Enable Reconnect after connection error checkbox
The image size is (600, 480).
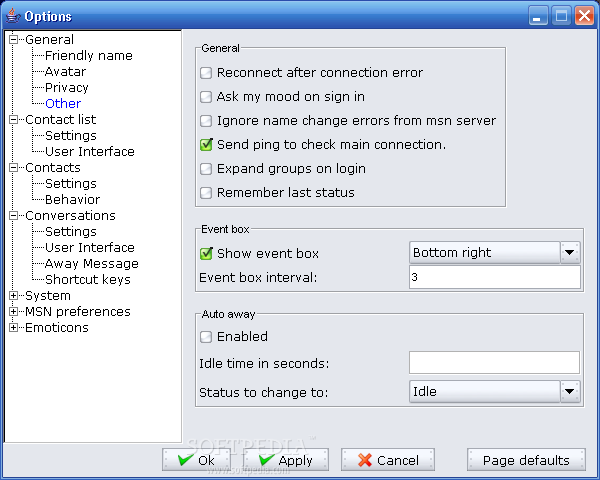click(x=206, y=73)
